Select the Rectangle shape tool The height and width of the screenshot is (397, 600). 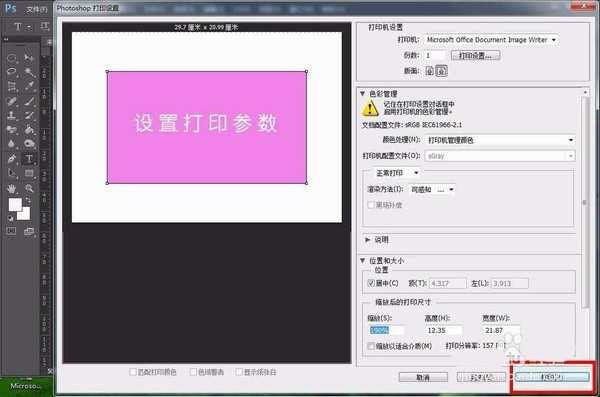coord(29,173)
